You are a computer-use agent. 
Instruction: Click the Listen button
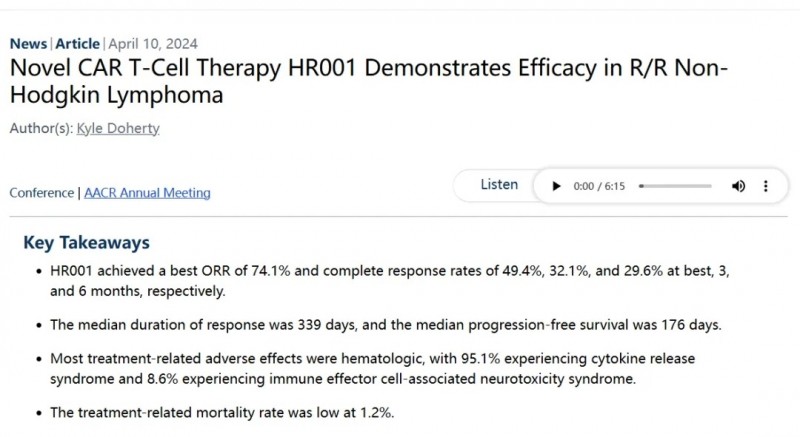coord(499,185)
